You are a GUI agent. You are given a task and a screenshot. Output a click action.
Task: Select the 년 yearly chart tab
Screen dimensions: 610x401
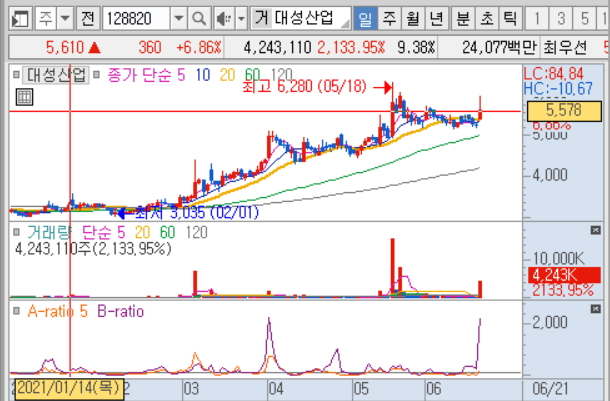coord(436,18)
